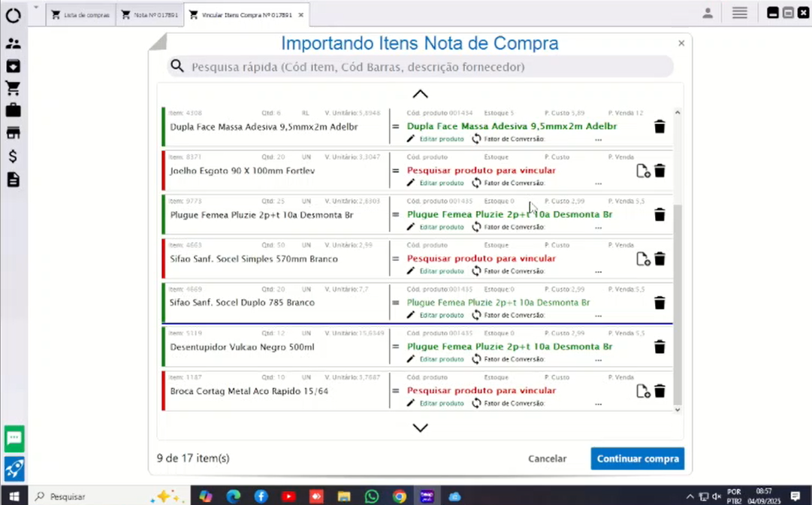Open the hamburger menu at top right
812x505 pixels.
(740, 13)
